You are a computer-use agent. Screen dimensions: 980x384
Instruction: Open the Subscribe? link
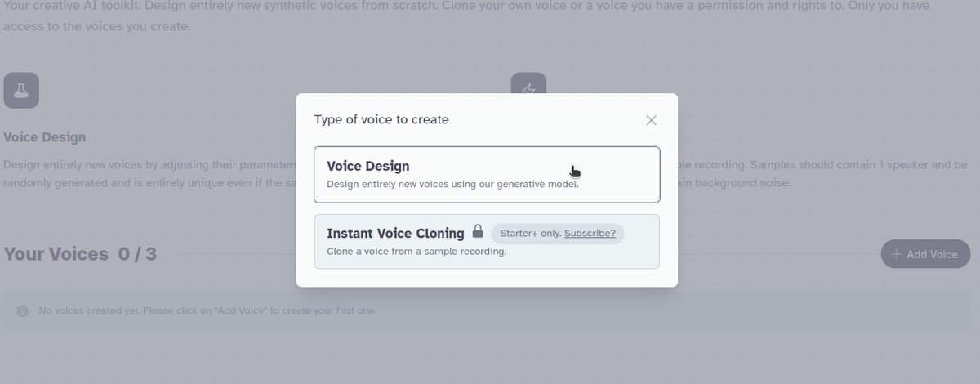coord(590,234)
